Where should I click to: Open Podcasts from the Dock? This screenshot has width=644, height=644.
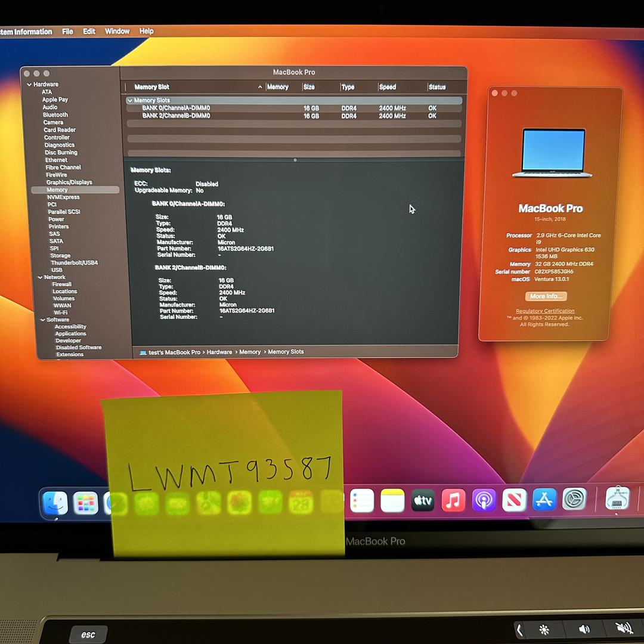484,500
